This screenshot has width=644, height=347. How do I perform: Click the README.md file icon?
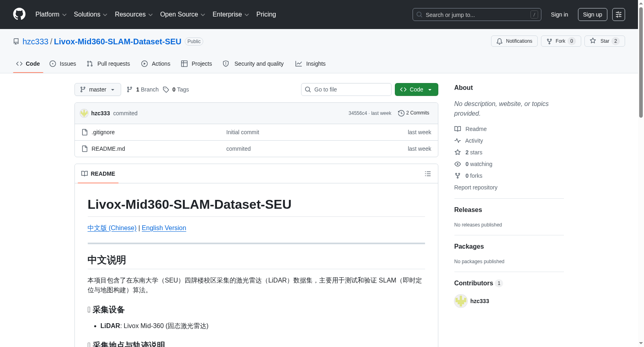pos(85,149)
